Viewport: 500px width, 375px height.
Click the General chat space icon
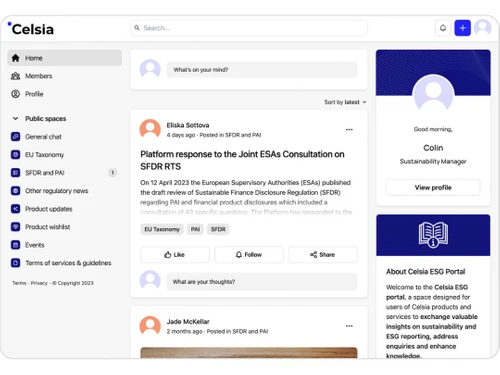point(15,137)
